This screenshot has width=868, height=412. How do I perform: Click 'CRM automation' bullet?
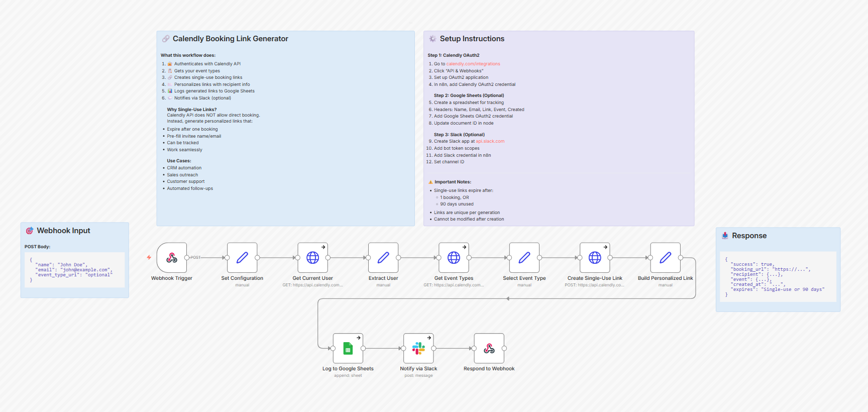184,168
